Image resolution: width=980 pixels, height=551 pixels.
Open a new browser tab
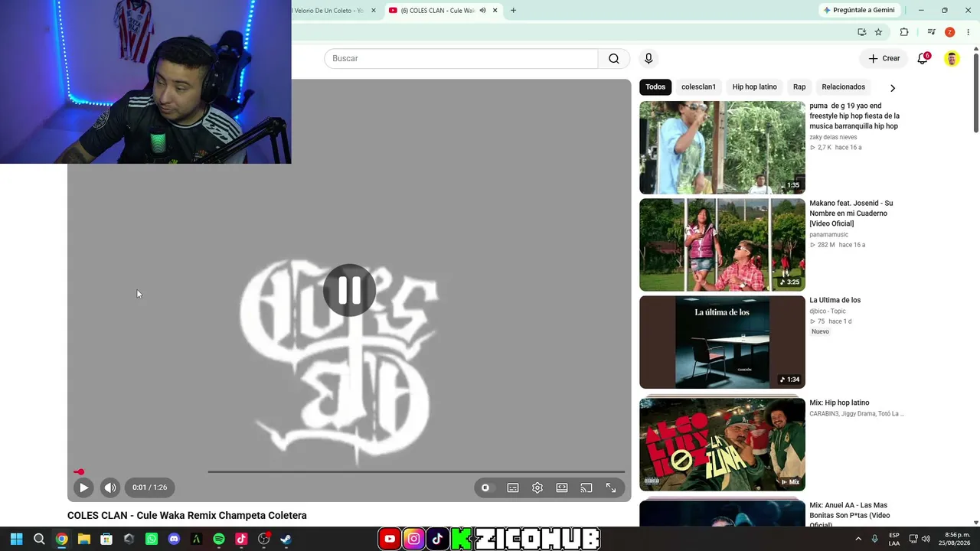pyautogui.click(x=513, y=11)
